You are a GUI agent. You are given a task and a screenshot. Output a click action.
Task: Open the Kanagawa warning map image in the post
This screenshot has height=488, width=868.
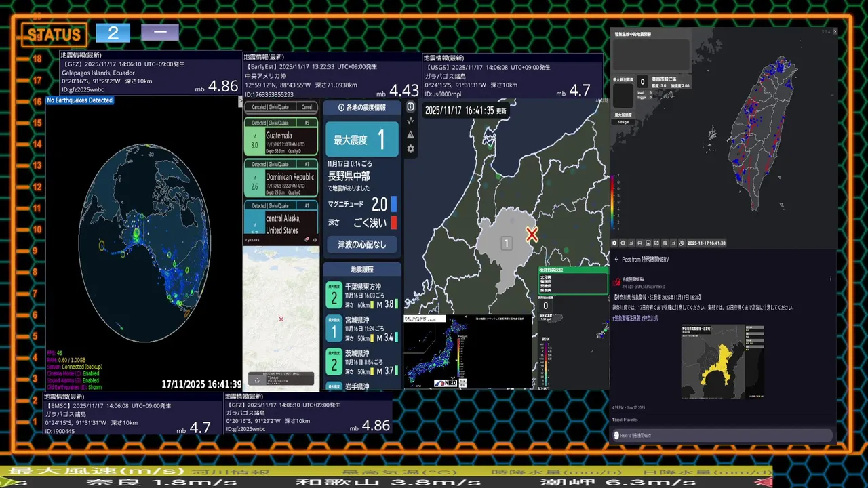[x=723, y=361]
